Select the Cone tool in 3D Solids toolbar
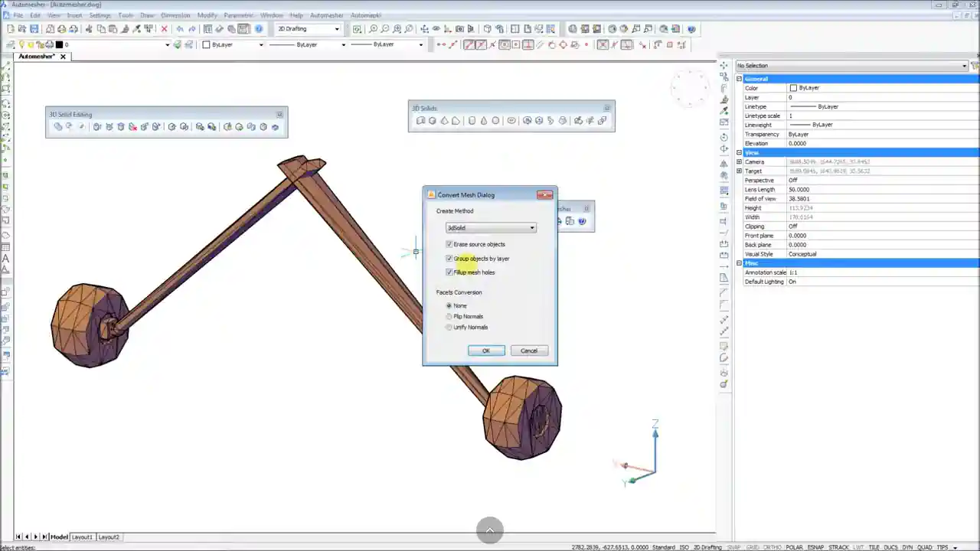The image size is (980, 551). coord(483,120)
